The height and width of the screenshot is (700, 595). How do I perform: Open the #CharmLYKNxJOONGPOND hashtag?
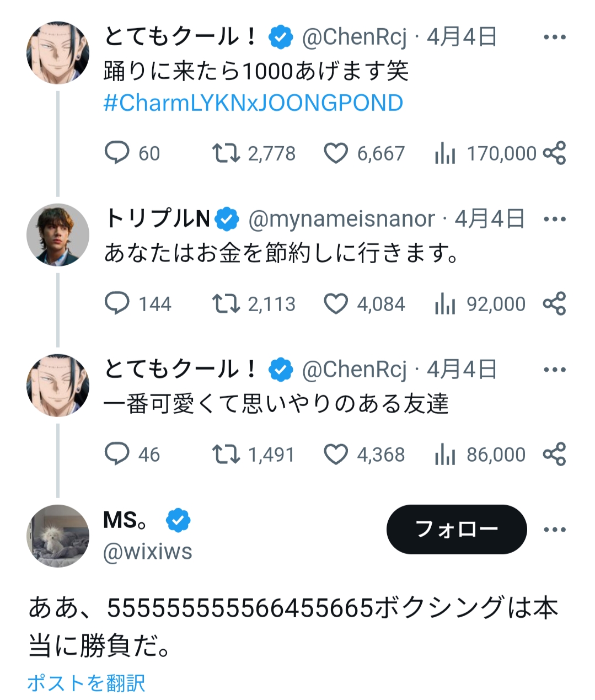(253, 103)
